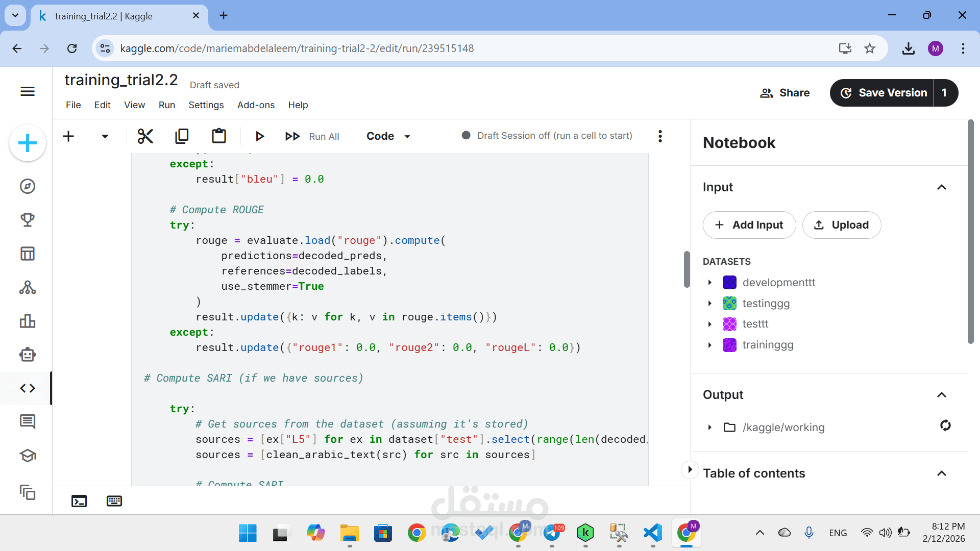This screenshot has height=551, width=980.
Task: Open the Settings menu
Action: click(206, 105)
